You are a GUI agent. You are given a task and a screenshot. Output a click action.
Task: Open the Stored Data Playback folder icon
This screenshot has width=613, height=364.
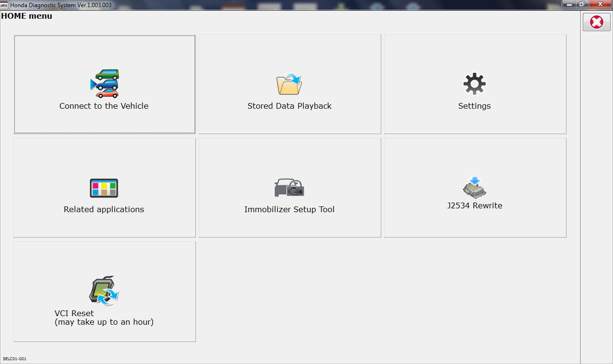pyautogui.click(x=289, y=84)
